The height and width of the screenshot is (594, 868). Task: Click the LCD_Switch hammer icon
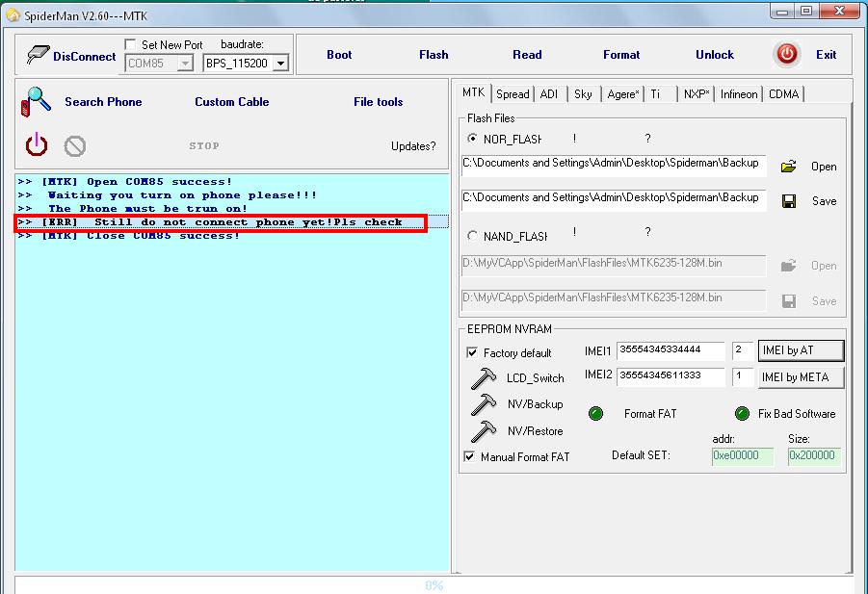(x=484, y=378)
